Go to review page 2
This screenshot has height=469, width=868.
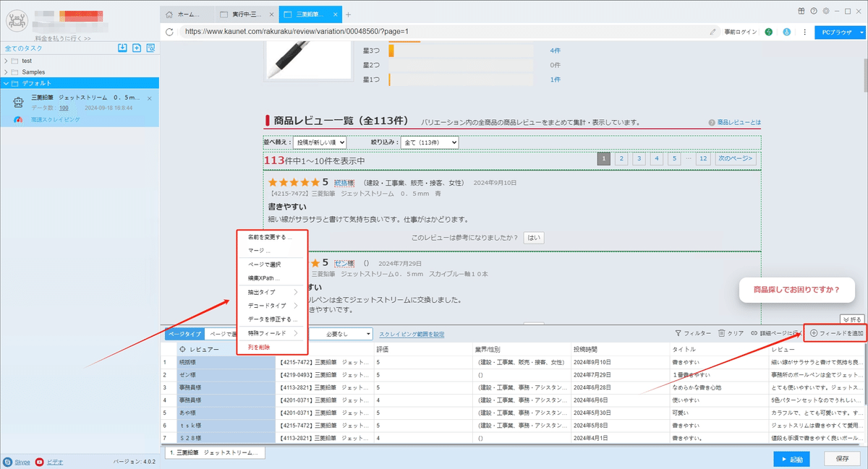pyautogui.click(x=621, y=158)
